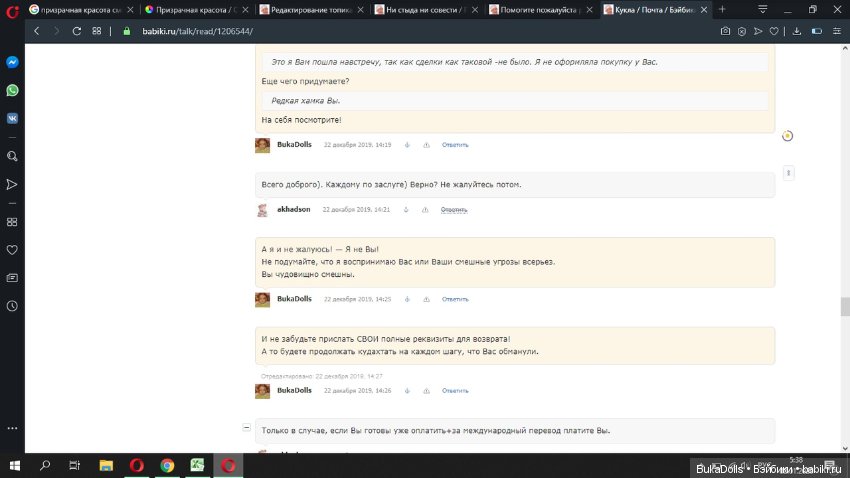
Task: Collapse the comment thread with minus box
Action: [x=247, y=427]
